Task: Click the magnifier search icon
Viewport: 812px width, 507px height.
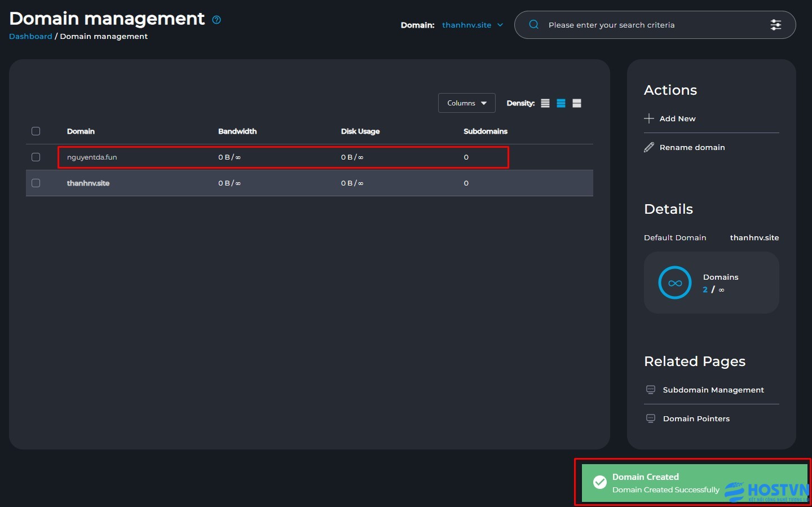Action: coord(533,25)
